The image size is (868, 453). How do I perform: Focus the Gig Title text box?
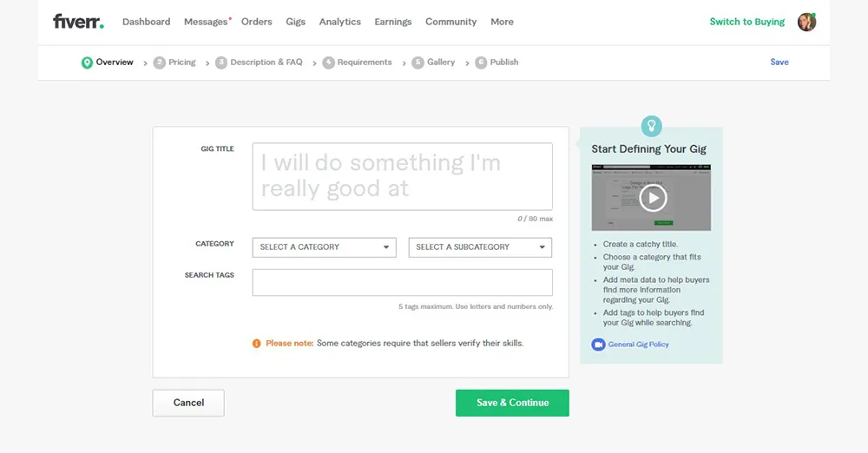click(403, 177)
